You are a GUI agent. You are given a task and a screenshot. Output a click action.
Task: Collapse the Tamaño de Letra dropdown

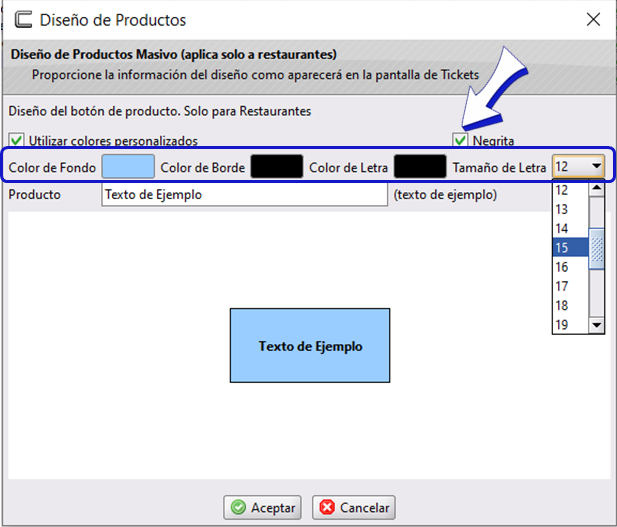[597, 166]
